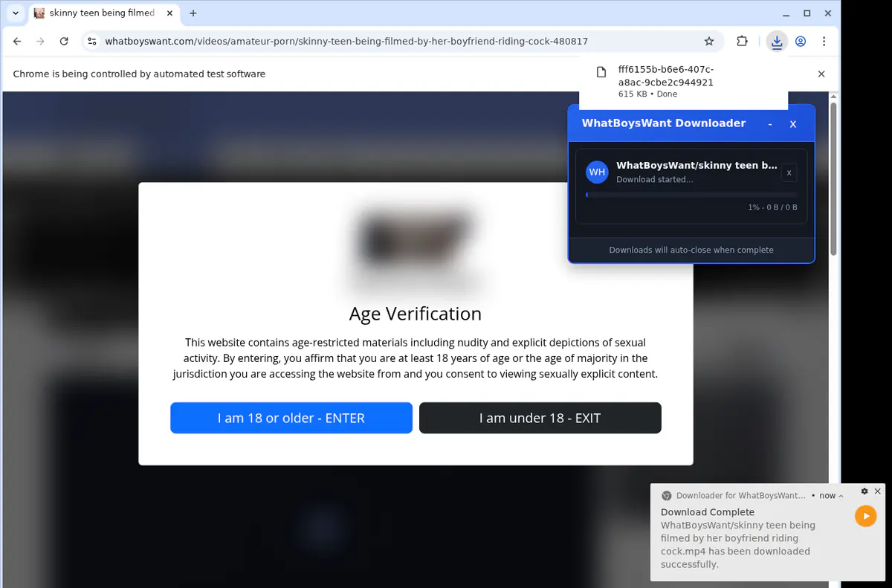Click the '615 KB • Done' status
Viewport: 892px width, 588px height.
pos(647,94)
